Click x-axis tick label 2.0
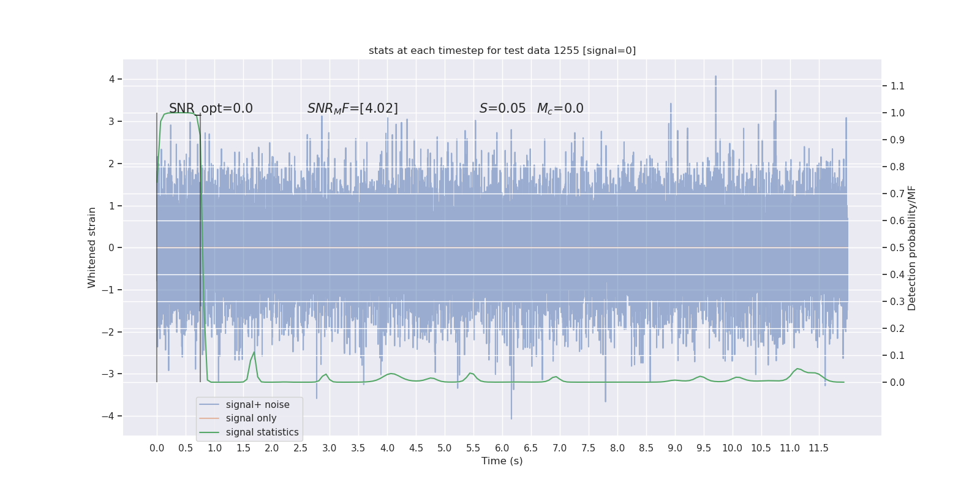 tap(272, 448)
